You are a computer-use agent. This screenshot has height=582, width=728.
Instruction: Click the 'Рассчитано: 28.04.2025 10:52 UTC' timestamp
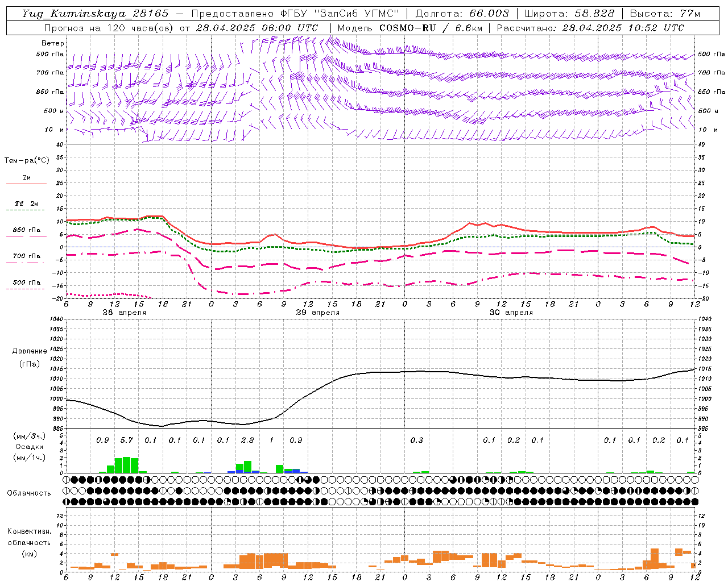590,28
